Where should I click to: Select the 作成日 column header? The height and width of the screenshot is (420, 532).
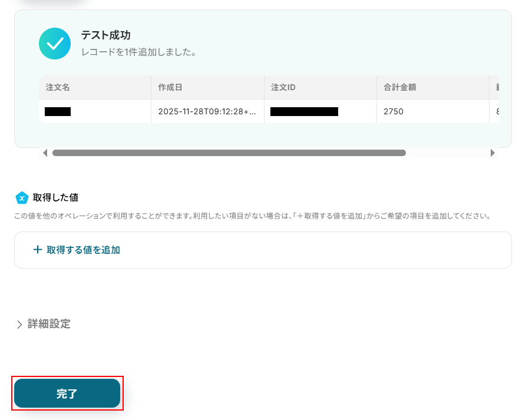[x=170, y=87]
